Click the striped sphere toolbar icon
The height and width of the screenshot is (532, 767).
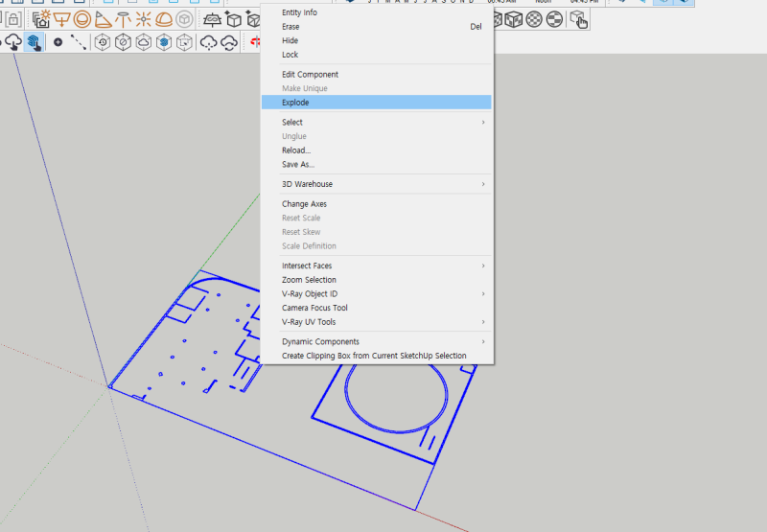tap(554, 19)
